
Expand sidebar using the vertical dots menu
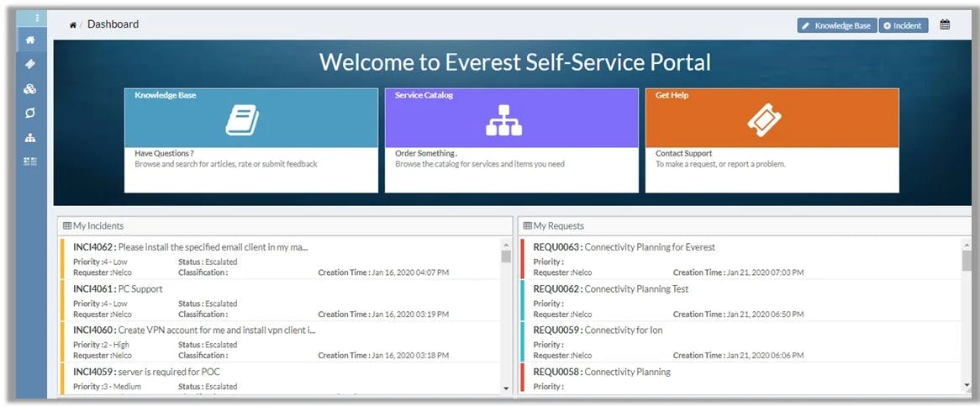tap(36, 18)
